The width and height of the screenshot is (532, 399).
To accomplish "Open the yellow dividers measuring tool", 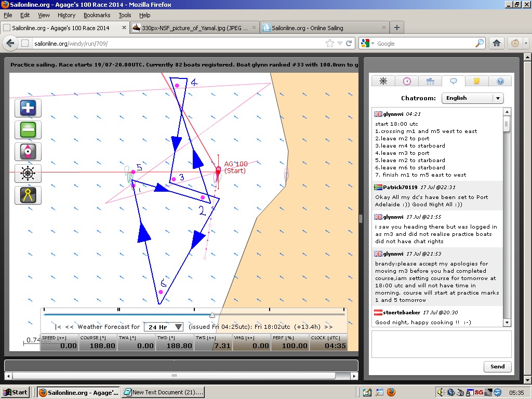I will pos(28,195).
